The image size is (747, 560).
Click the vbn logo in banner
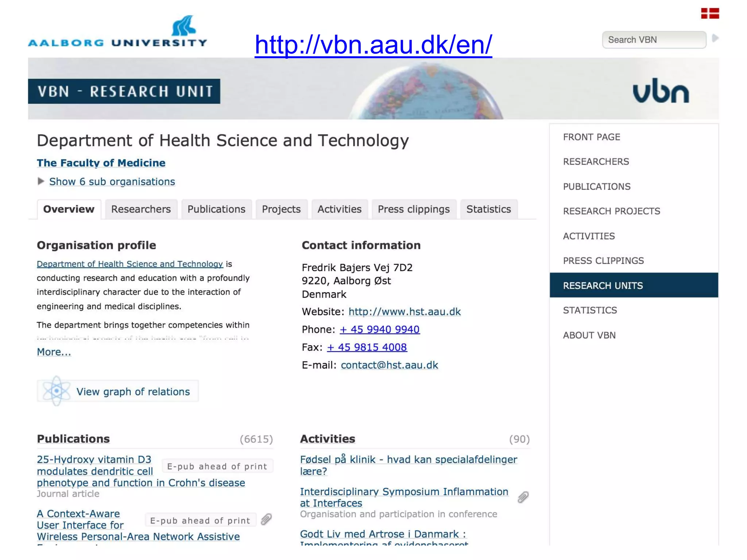click(x=661, y=91)
